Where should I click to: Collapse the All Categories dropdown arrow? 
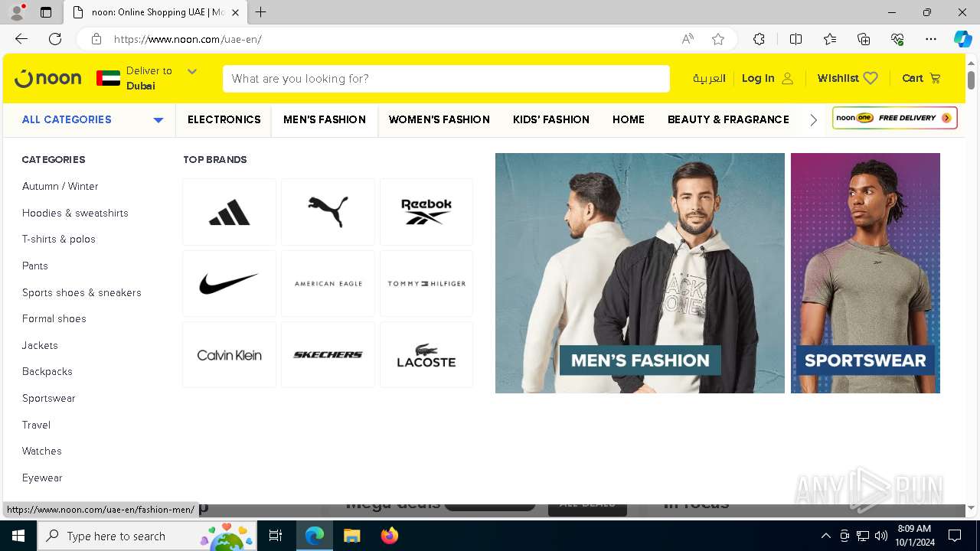[x=158, y=120]
